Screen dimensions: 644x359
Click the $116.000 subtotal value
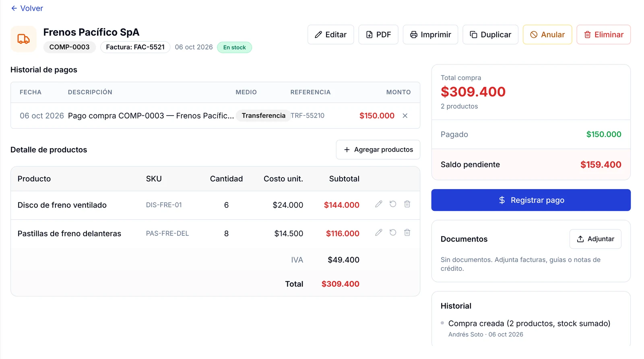tap(343, 234)
